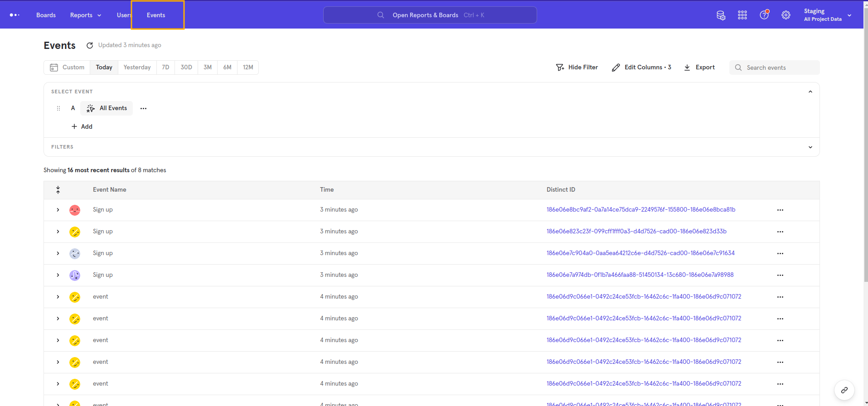The image size is (868, 406).
Task: Open the settings gear icon
Action: pyautogui.click(x=786, y=15)
